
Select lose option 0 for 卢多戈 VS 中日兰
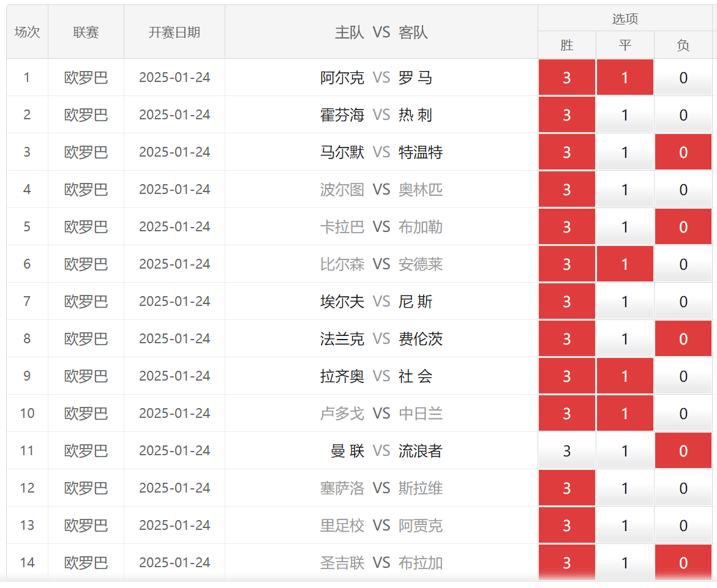point(683,414)
